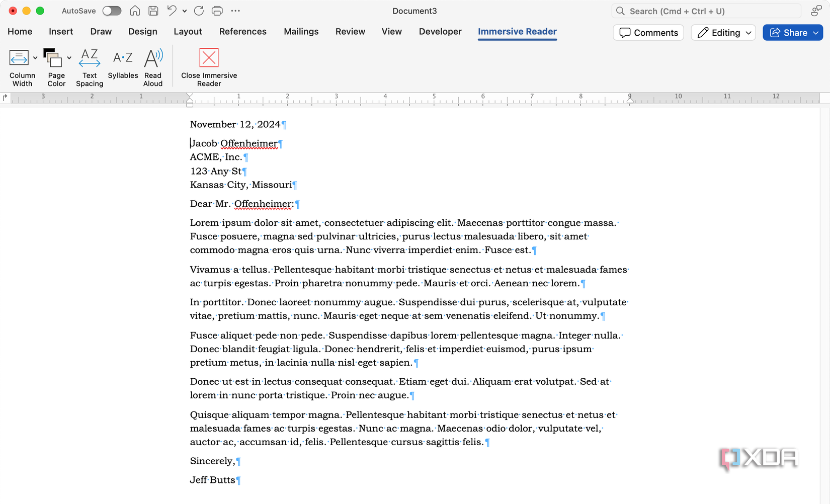Viewport: 830px width, 504px height.
Task: Click the Page Color icon
Action: tap(52, 58)
